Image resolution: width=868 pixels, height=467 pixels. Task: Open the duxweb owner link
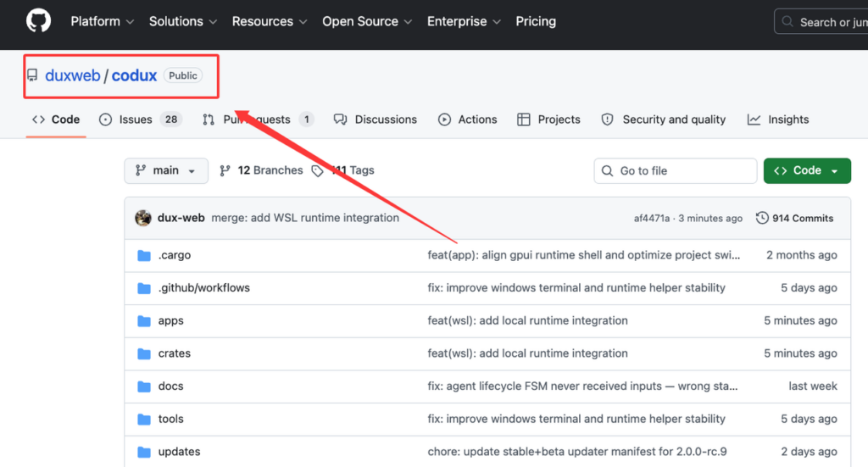tap(73, 75)
